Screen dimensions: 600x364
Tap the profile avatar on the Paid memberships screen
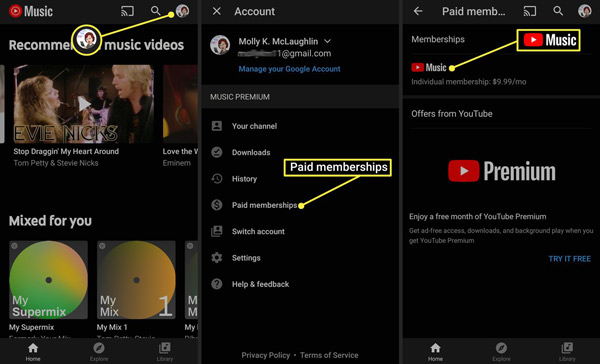[585, 11]
